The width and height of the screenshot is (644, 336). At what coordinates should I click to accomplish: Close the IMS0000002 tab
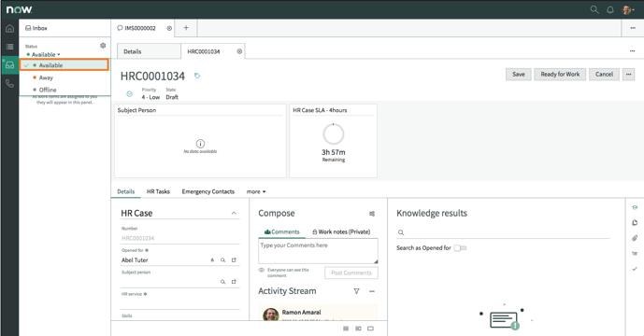click(169, 28)
